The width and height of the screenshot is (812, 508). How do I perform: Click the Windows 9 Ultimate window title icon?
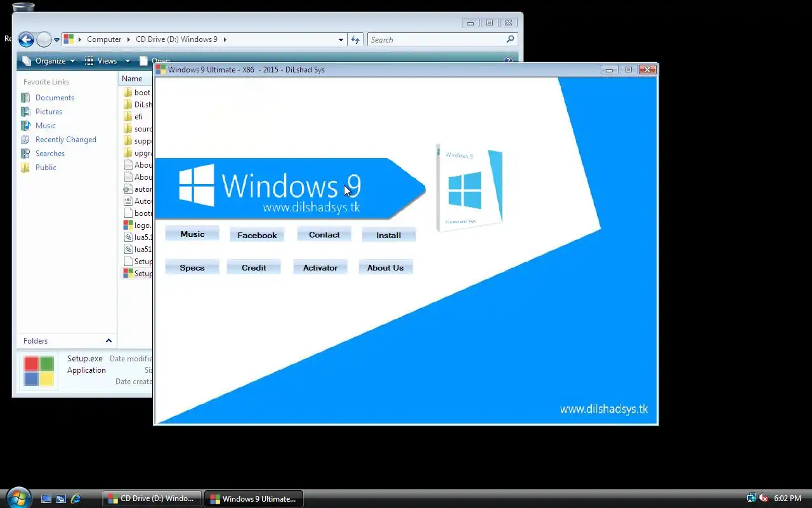[x=161, y=69]
